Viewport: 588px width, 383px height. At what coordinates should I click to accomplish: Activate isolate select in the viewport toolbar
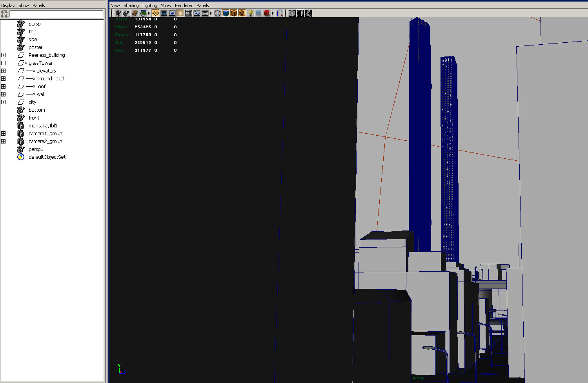coord(279,13)
